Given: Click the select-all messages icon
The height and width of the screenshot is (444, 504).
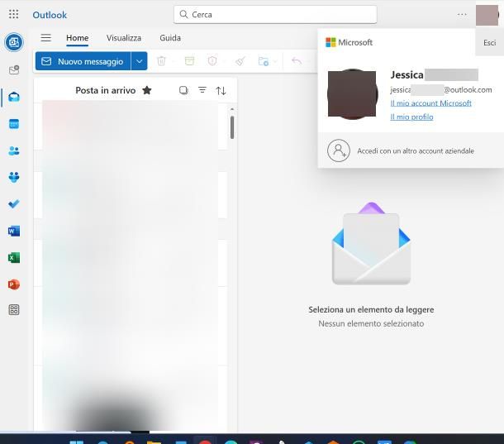Looking at the screenshot, I should point(183,90).
